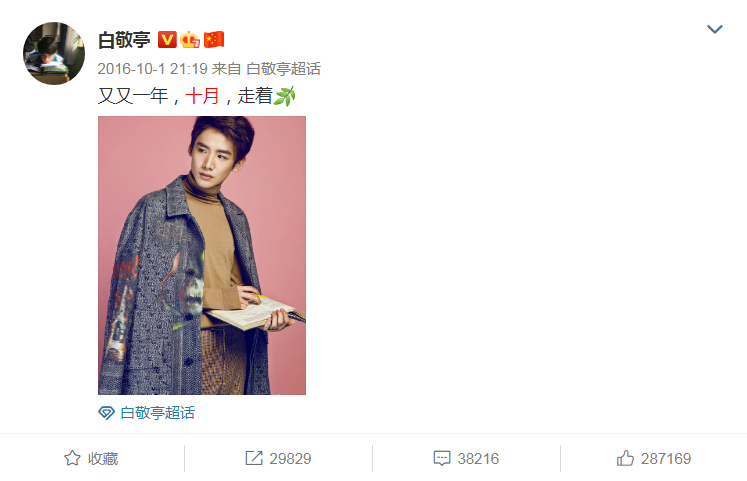Image resolution: width=747 pixels, height=481 pixels.
Task: Click the green leaf emoji in post
Action: [x=284, y=96]
